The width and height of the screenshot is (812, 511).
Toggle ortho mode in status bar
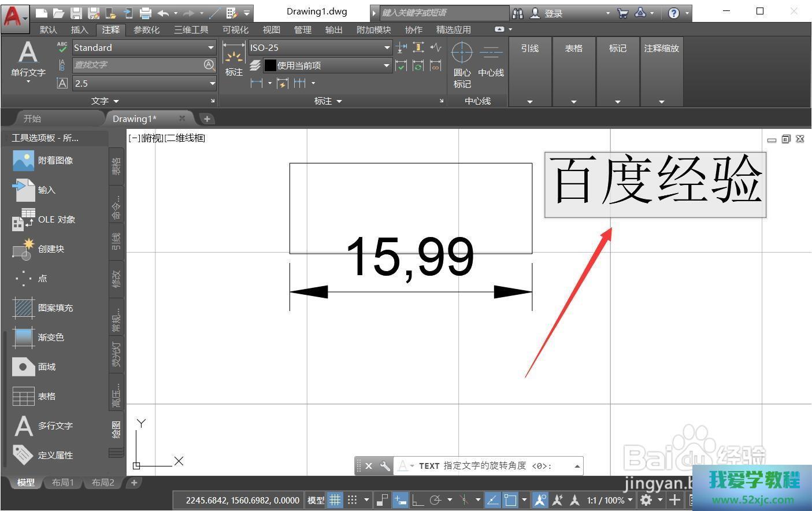pyautogui.click(x=417, y=500)
